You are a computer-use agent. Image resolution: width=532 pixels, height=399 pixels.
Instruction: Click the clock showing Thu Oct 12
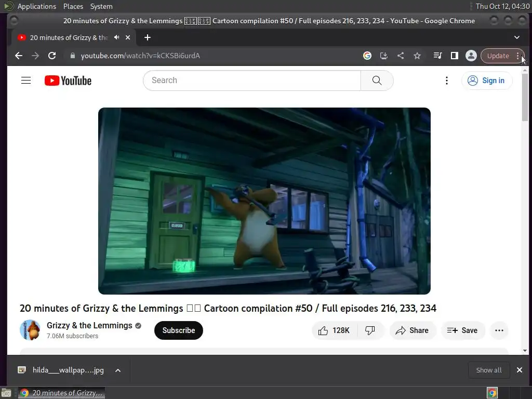click(502, 6)
